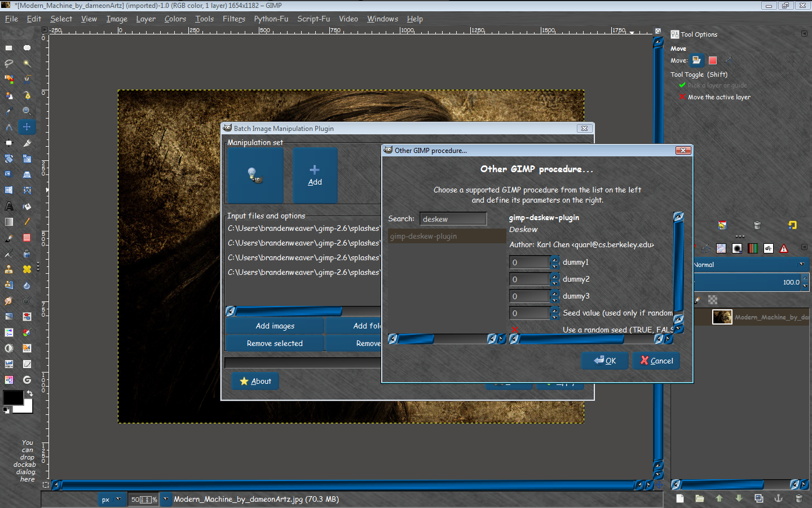The image size is (812, 508).
Task: Reset tool options to default yellow arrow
Action: point(792,225)
